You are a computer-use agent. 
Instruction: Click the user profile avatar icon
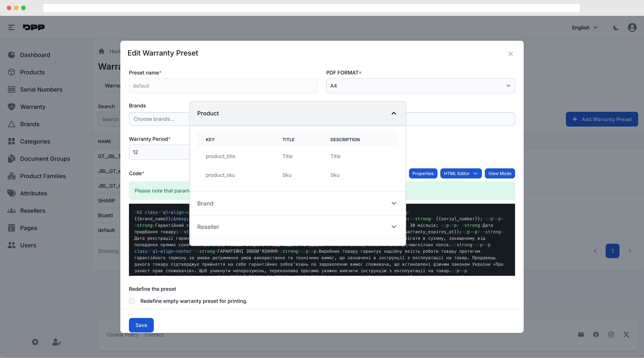point(632,28)
